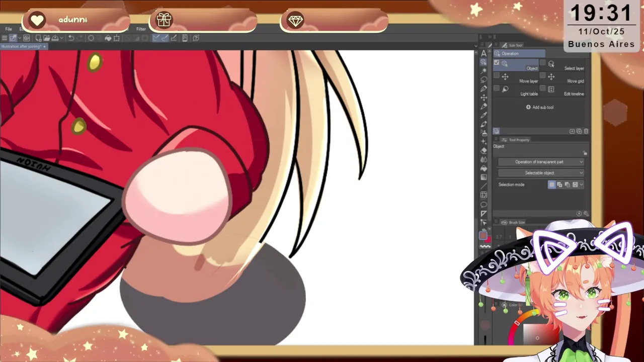
Task: Toggle Snap to grid in command bar
Action: point(174,38)
